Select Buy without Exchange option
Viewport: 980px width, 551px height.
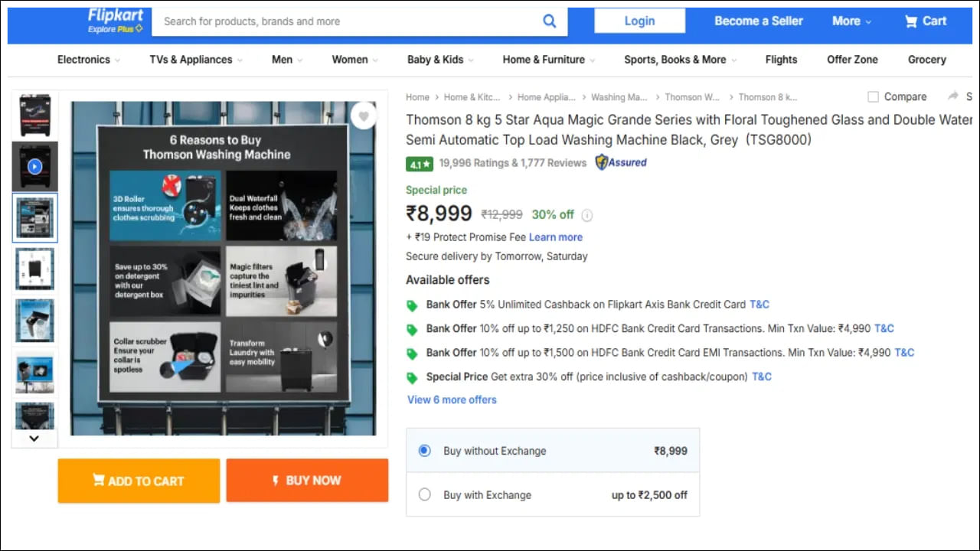click(x=425, y=451)
